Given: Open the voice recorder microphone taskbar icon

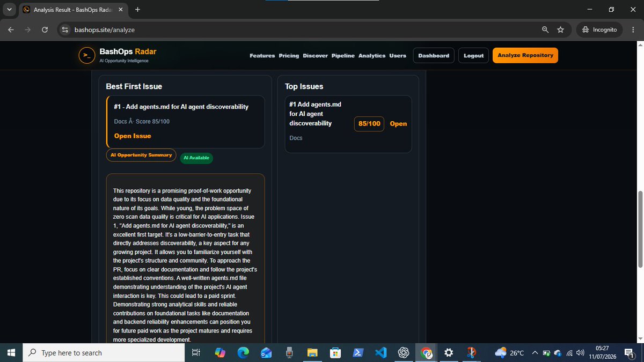Looking at the screenshot, I should [x=289, y=352].
